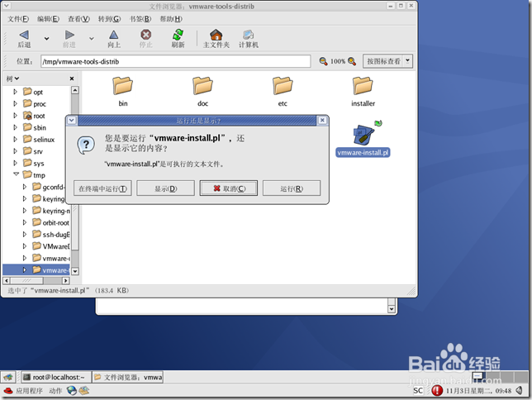Refresh the folder with 刷新 icon
This screenshot has width=532, height=400.
(x=178, y=35)
